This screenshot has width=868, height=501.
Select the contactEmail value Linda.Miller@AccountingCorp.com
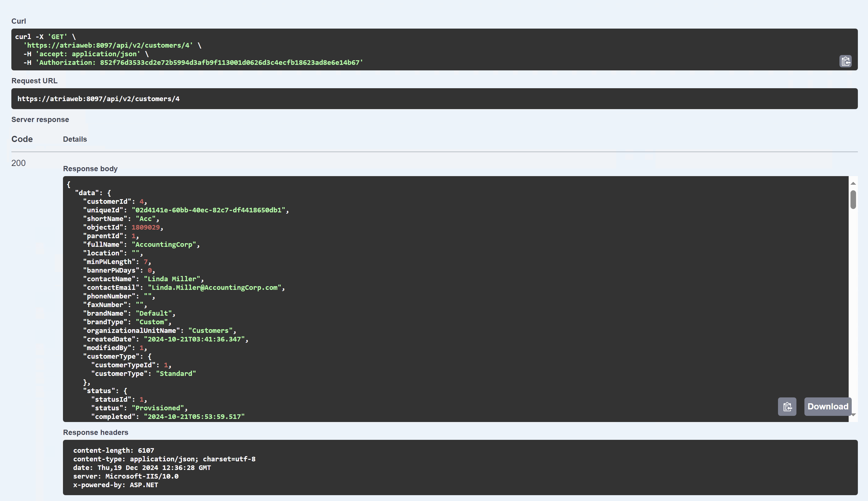(216, 287)
